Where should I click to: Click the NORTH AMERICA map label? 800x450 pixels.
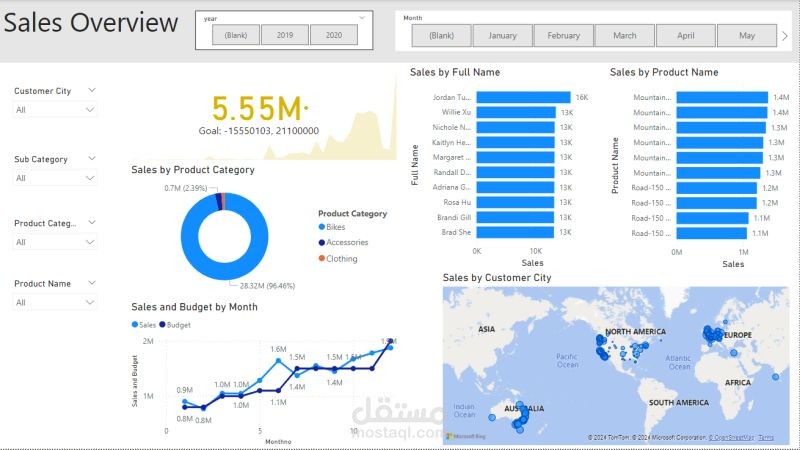(x=636, y=332)
